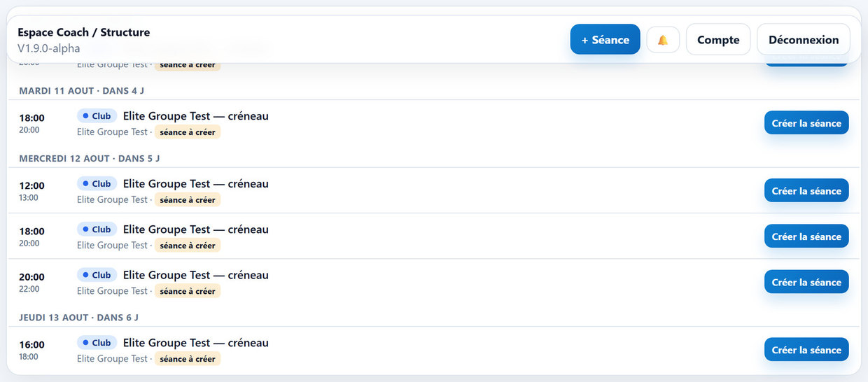
Task: Open Elite Groupe Test créneau at Mercredi 12:00
Action: tap(196, 184)
